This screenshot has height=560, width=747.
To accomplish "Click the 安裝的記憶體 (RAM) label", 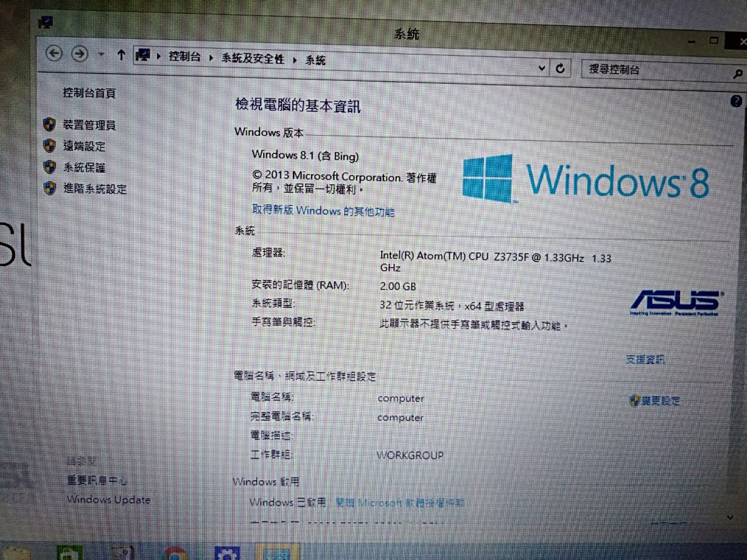I will click(300, 285).
